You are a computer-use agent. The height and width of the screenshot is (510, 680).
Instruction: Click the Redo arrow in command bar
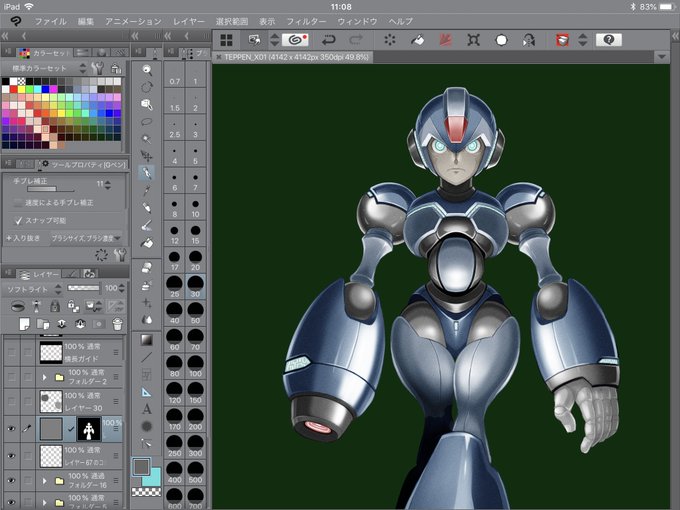[356, 40]
